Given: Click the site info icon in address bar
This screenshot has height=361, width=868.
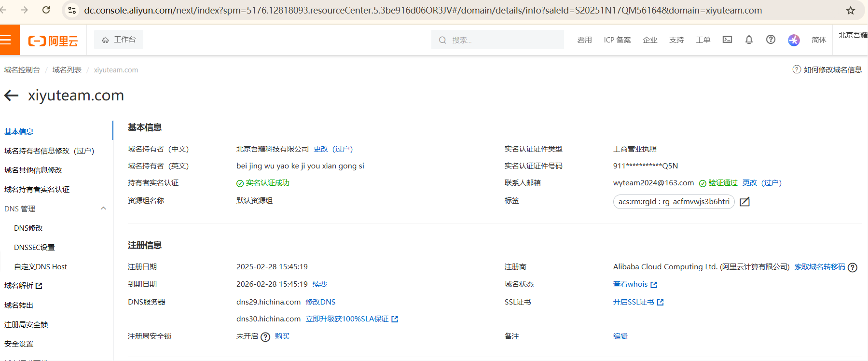Looking at the screenshot, I should point(72,10).
